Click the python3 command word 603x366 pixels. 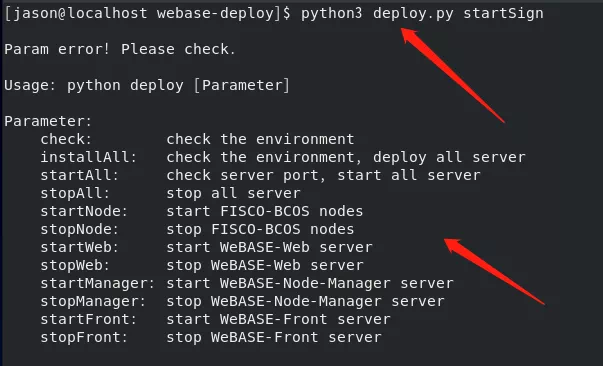tap(331, 13)
